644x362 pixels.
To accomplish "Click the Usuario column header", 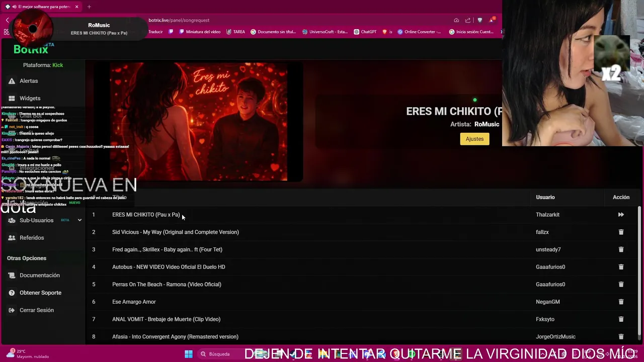I will (x=545, y=197).
